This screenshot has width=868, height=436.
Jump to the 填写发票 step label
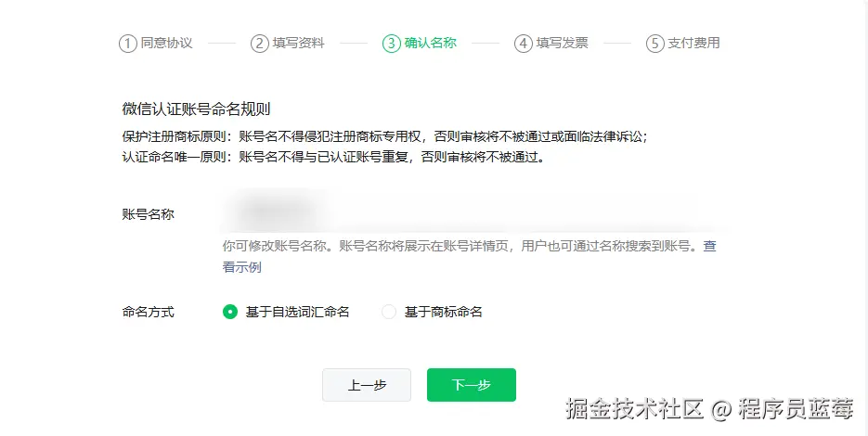pyautogui.click(x=562, y=44)
